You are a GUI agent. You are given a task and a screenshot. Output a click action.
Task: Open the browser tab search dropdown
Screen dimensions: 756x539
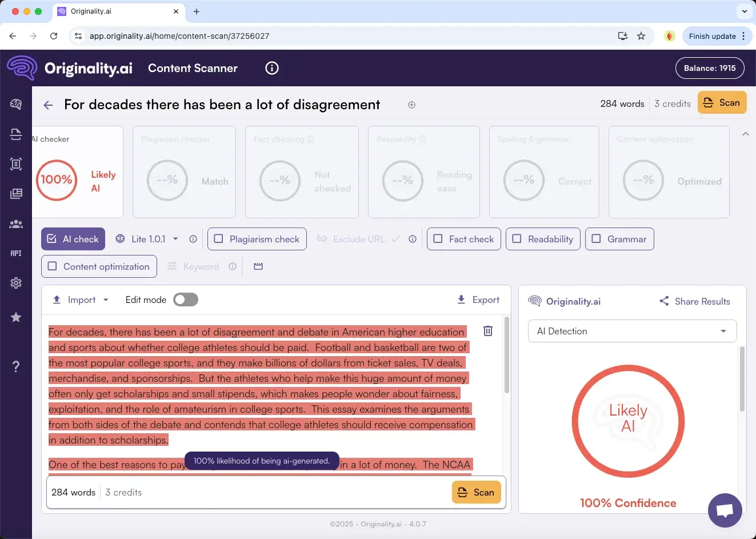tap(744, 11)
